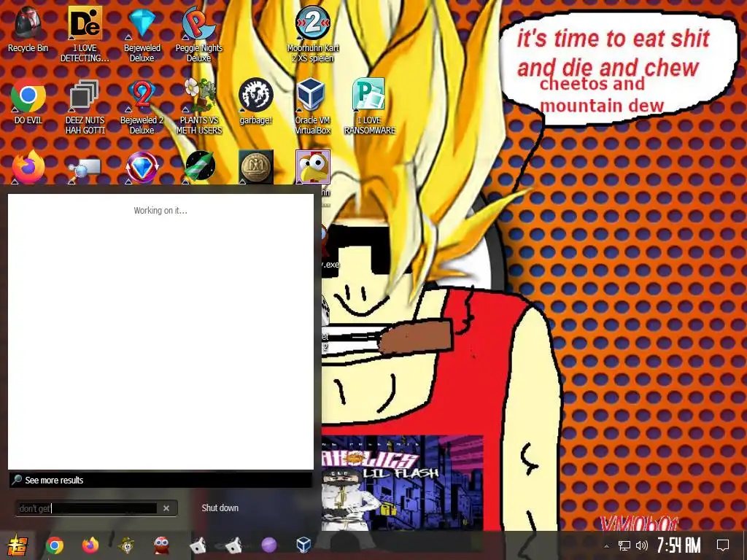This screenshot has width=747, height=560.
Task: Open the network tray icon
Action: tap(624, 545)
